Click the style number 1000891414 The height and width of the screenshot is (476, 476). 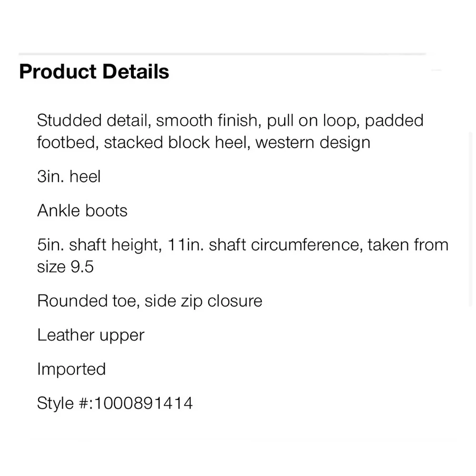coord(144,403)
